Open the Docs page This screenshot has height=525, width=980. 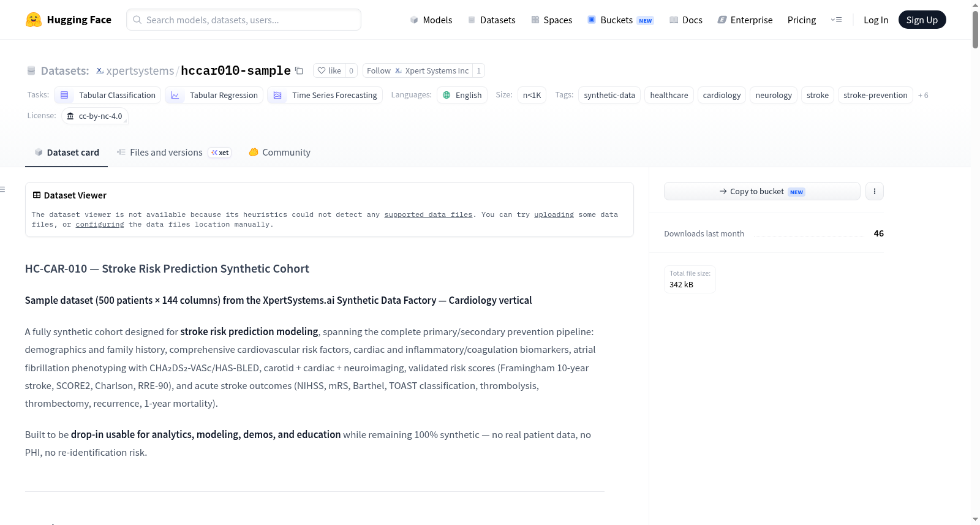pos(686,20)
